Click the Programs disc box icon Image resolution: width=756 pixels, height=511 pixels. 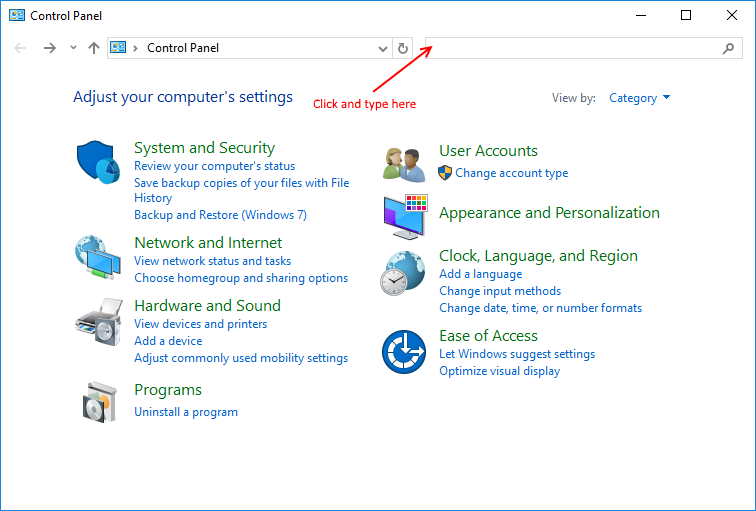98,401
